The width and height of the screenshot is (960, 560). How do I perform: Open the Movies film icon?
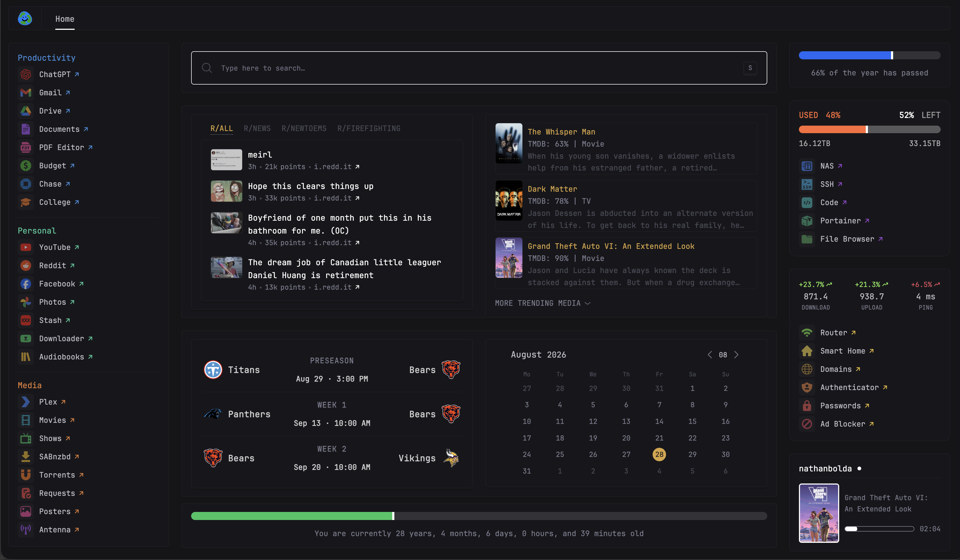(26, 420)
